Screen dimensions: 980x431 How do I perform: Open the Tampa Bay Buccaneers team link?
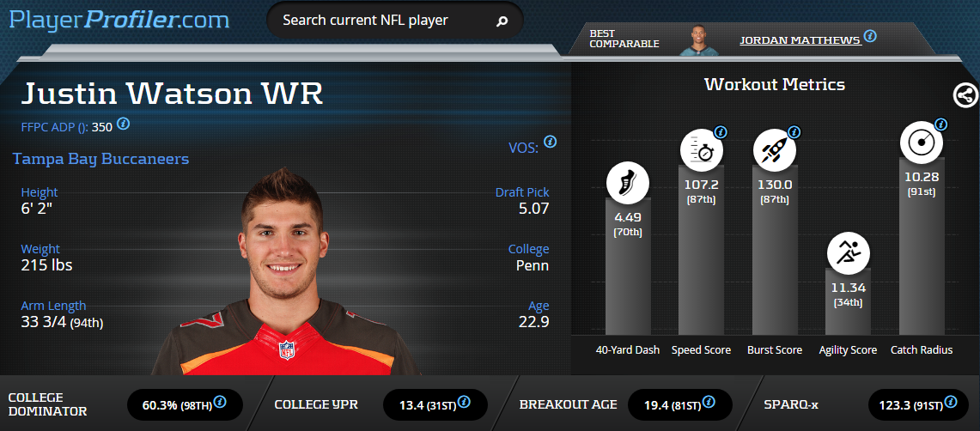click(x=100, y=159)
